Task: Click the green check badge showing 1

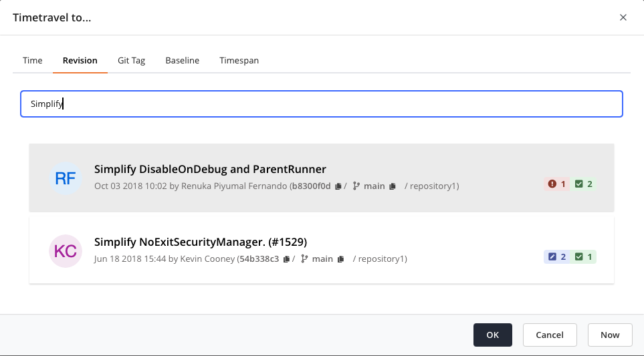Action: [584, 256]
